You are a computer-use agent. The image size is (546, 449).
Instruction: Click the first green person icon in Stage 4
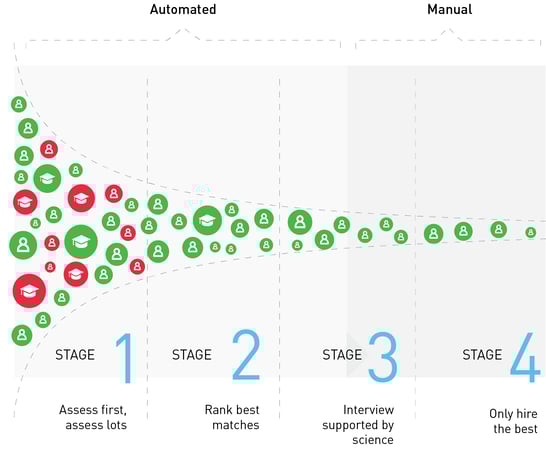[434, 233]
